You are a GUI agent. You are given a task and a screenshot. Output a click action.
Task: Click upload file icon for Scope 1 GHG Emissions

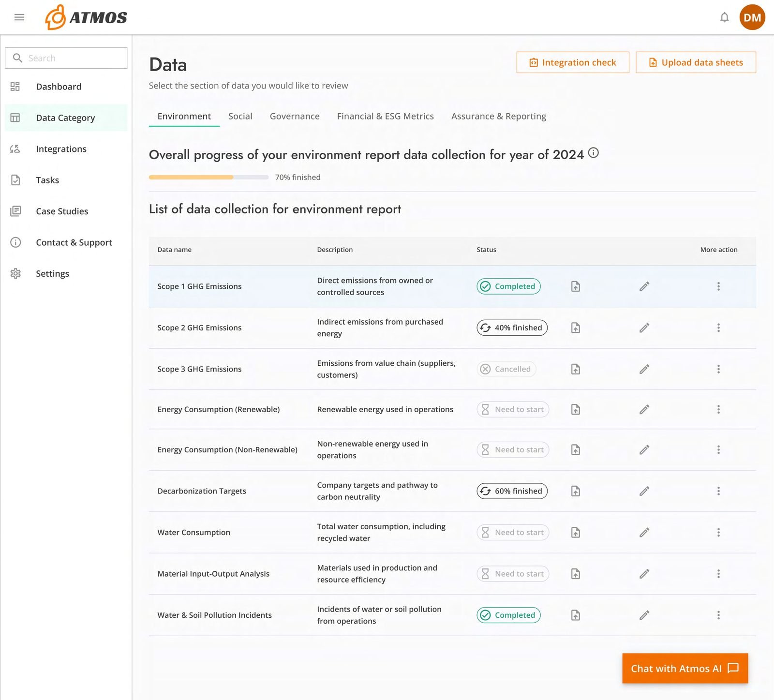(576, 286)
